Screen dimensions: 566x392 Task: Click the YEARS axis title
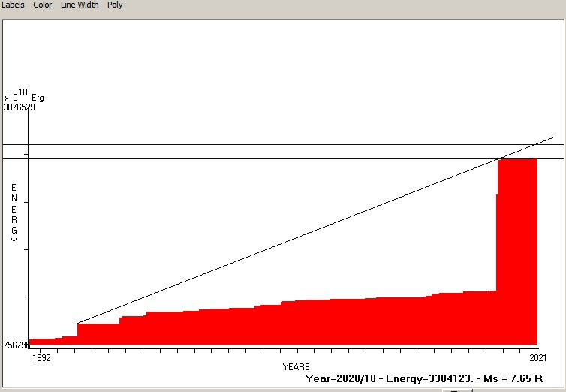point(296,367)
